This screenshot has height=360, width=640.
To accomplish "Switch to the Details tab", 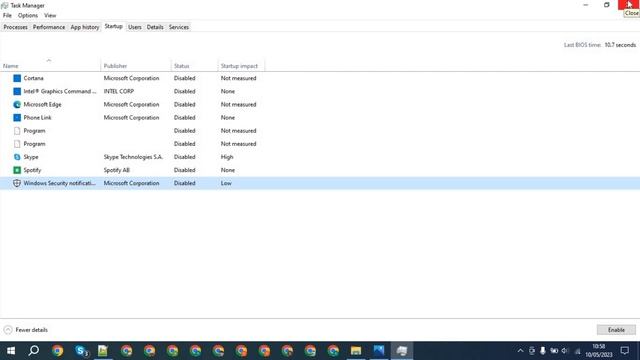I will [155, 27].
